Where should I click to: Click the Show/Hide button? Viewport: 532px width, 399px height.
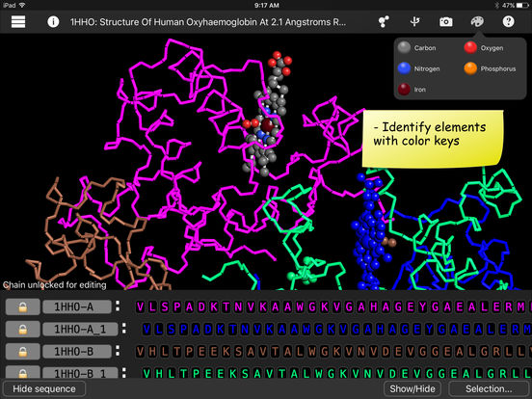click(x=412, y=388)
